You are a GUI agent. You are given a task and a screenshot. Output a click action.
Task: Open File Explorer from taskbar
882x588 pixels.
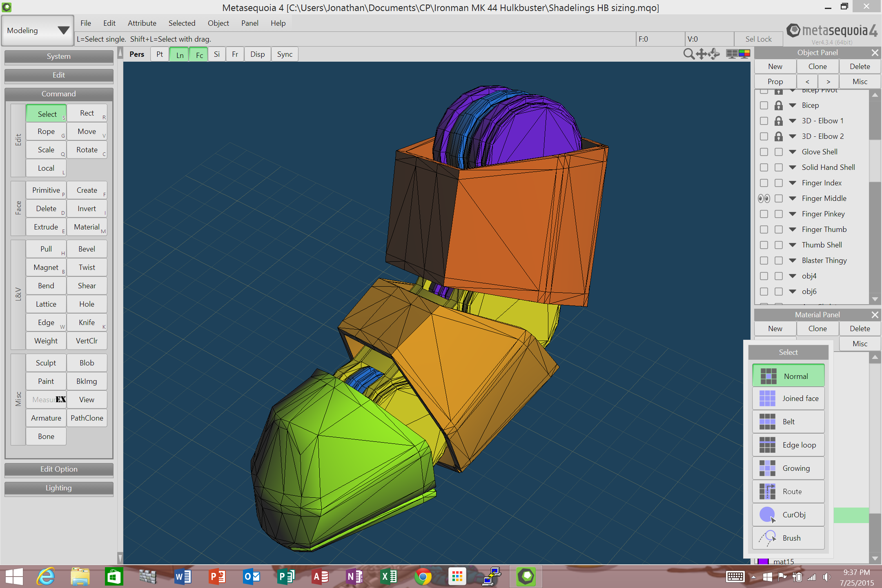click(80, 577)
